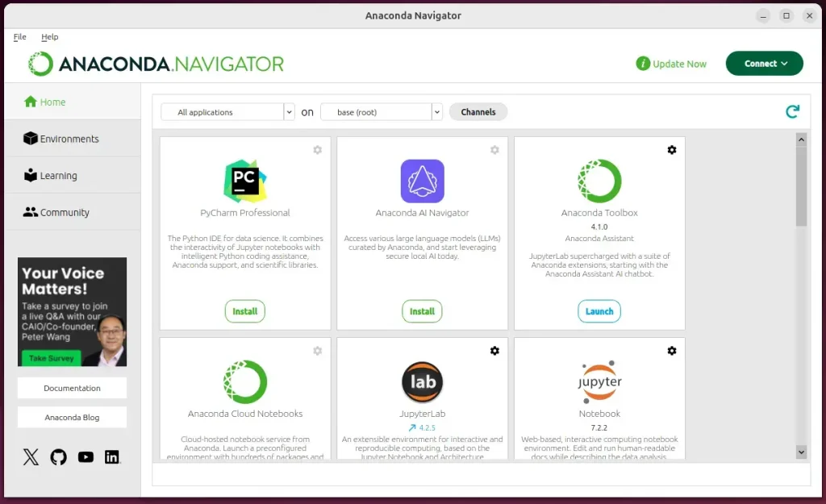Open the Anaconda Blog button
The image size is (826, 504).
(x=72, y=417)
